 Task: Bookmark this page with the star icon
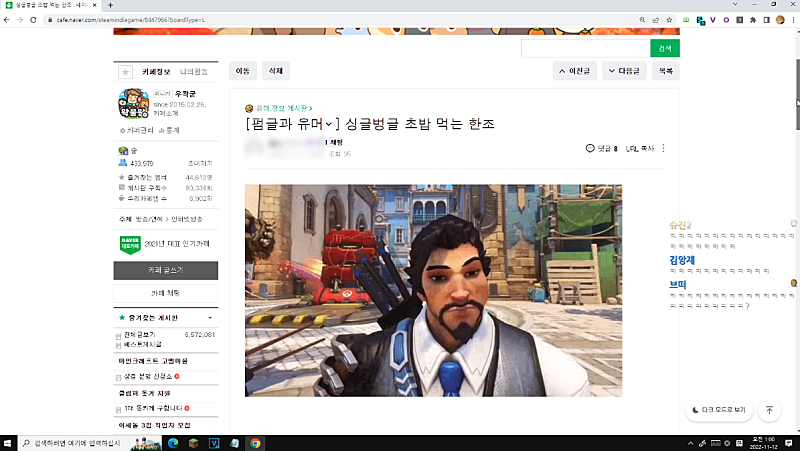coord(669,20)
